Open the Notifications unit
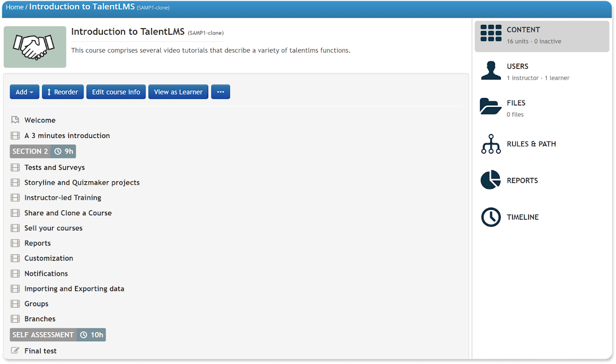This screenshot has width=616, height=364. point(46,274)
